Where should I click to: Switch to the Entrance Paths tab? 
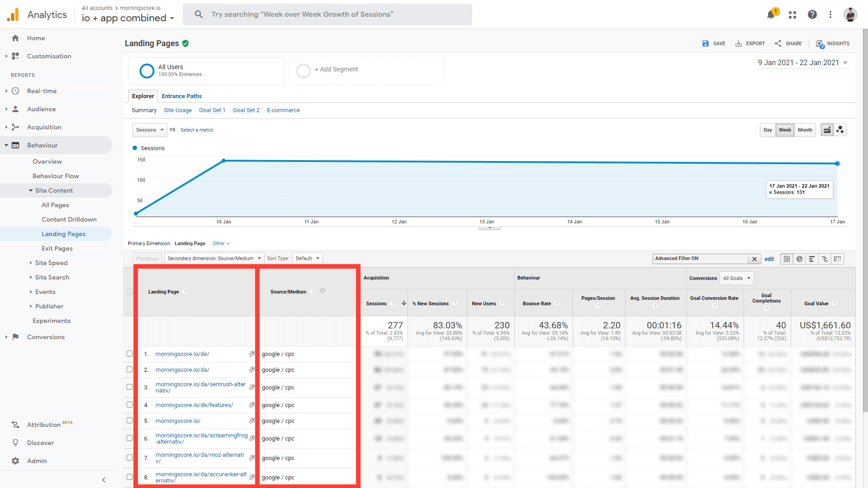pyautogui.click(x=181, y=96)
